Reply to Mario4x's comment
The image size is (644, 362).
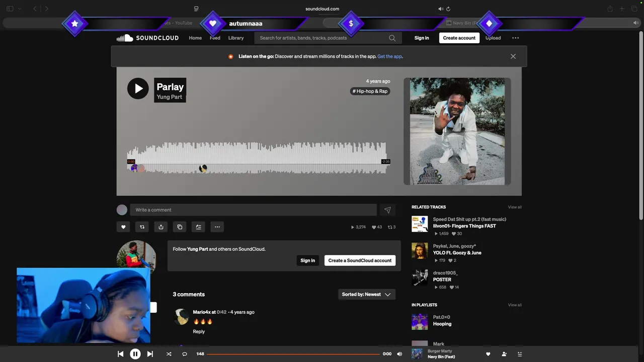coord(199,331)
